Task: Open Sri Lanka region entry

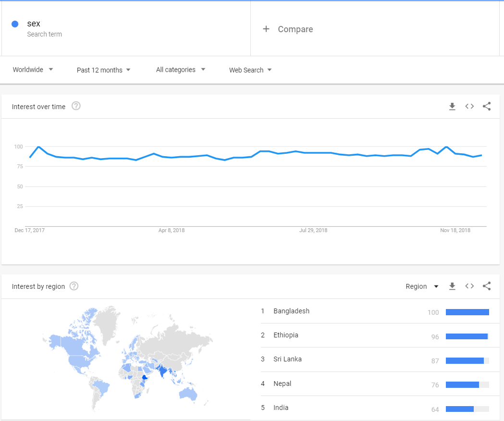Action: [375, 359]
